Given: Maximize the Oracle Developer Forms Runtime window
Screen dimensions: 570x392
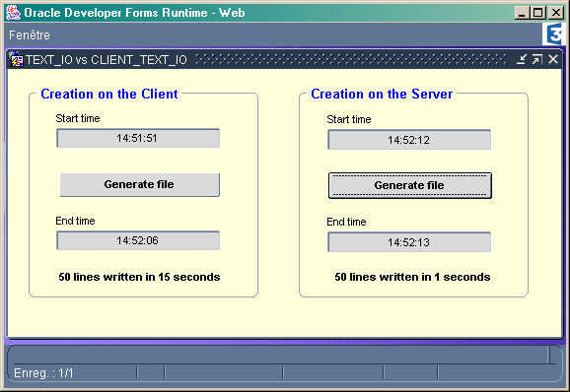Looking at the screenshot, I should coord(538,13).
